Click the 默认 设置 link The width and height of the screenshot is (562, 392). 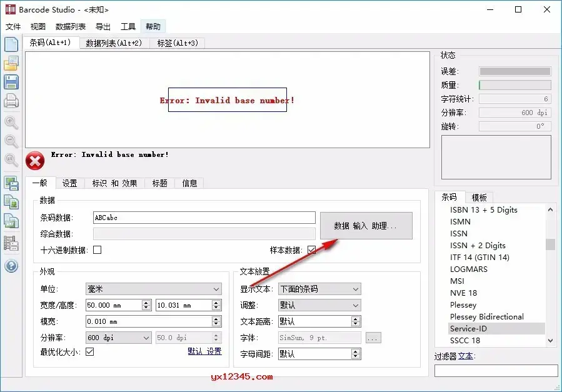204,351
